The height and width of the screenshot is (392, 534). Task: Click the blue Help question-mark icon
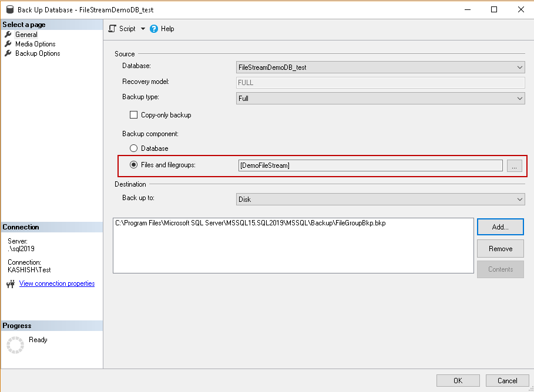[x=154, y=29]
